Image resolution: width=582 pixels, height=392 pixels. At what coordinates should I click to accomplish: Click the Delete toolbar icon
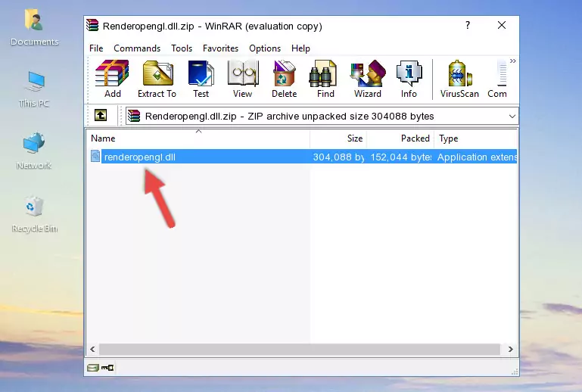click(284, 79)
